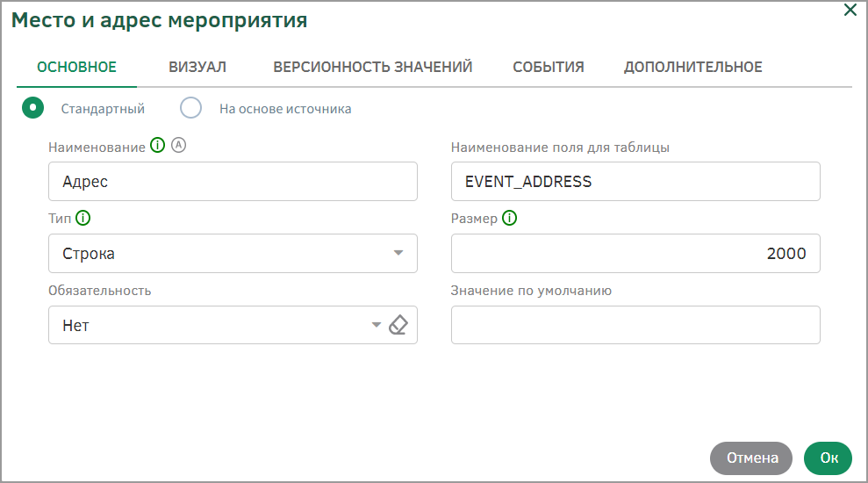Click the Обязательность label
The height and width of the screenshot is (483, 868).
point(100,291)
